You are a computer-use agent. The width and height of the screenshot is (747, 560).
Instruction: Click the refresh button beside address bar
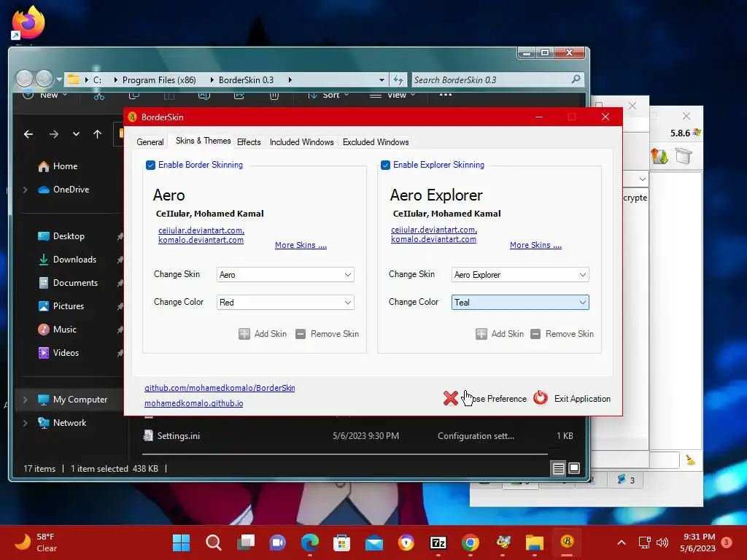tap(398, 80)
